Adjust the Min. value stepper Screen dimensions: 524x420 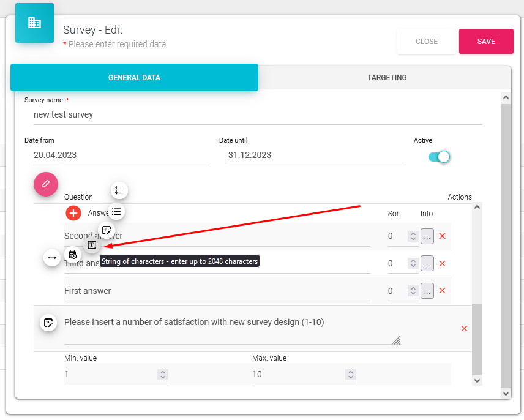tap(162, 374)
